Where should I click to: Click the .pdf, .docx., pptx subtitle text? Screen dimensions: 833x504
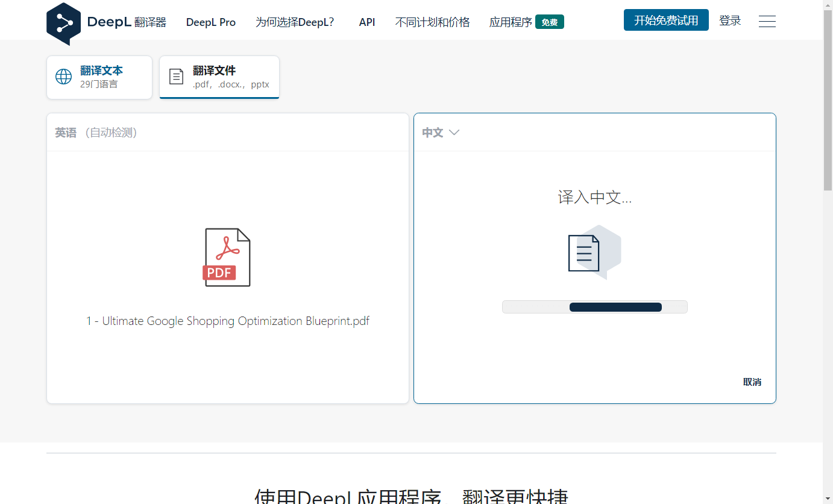(231, 84)
